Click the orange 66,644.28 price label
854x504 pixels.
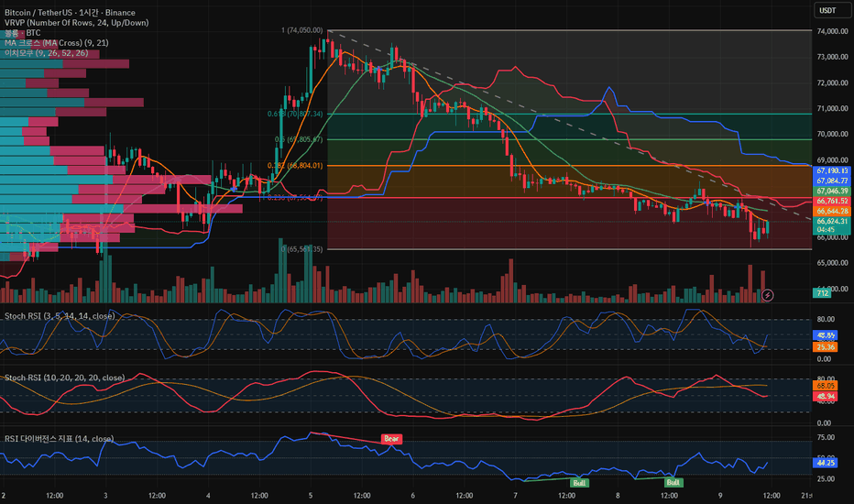pyautogui.click(x=832, y=211)
